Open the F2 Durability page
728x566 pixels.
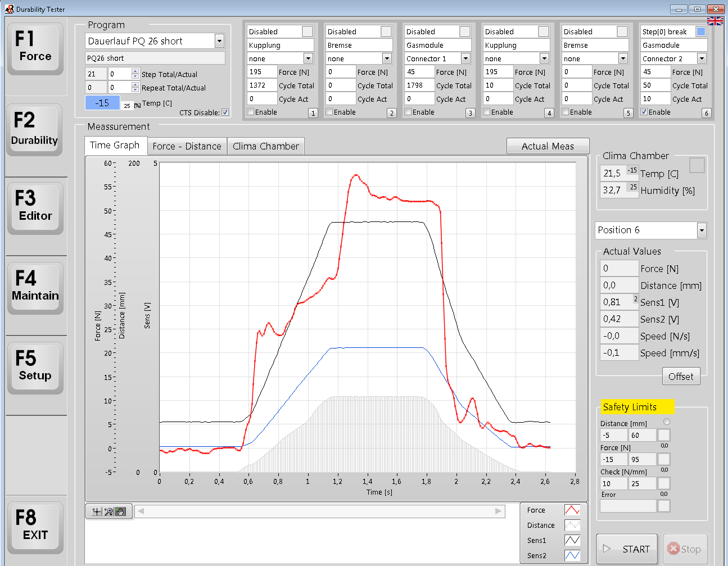pos(35,129)
